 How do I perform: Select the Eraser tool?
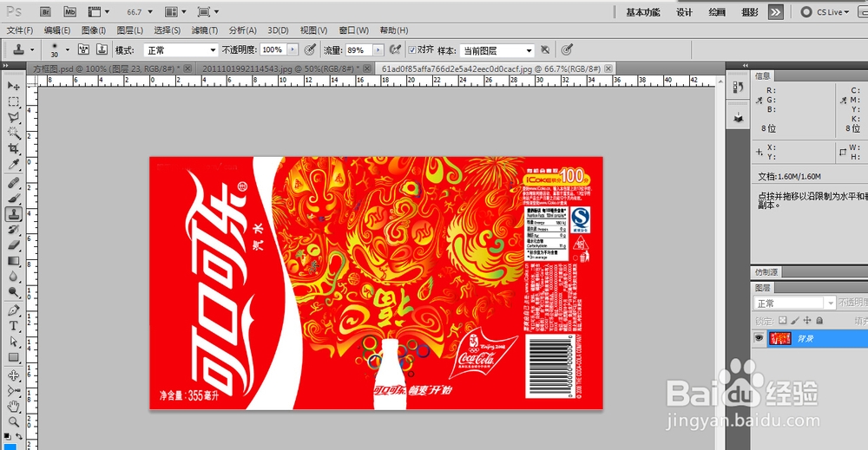tap(13, 245)
